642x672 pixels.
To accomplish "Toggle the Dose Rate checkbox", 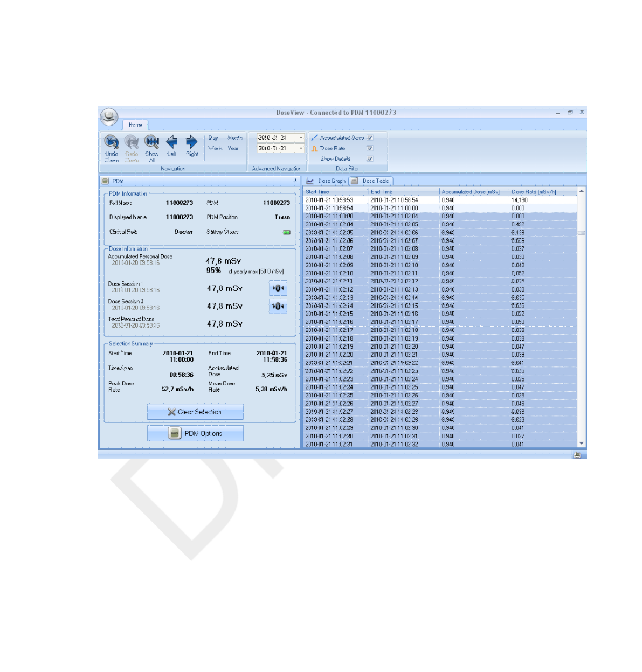I will [370, 148].
